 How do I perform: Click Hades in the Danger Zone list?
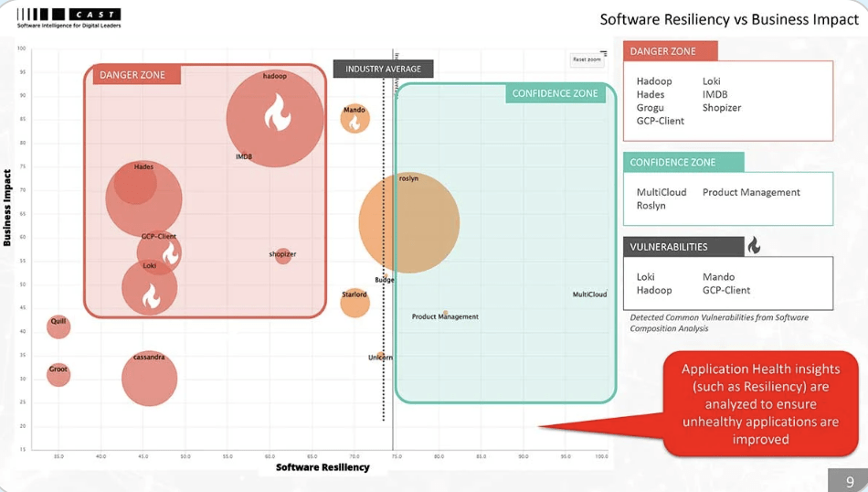point(651,94)
